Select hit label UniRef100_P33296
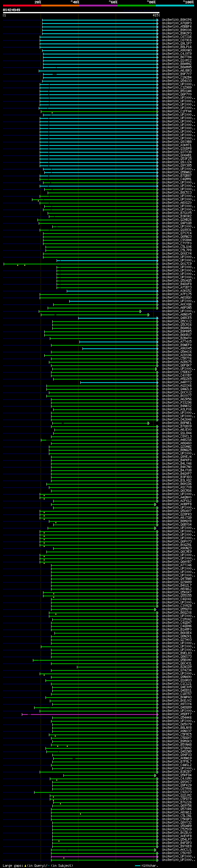The width and height of the screenshot is (197, 868). tap(177, 403)
